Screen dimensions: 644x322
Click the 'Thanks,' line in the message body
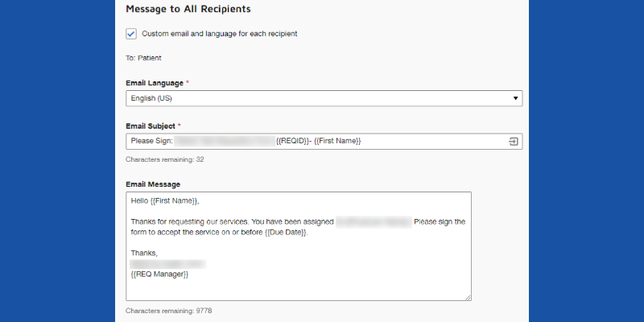coord(143,253)
